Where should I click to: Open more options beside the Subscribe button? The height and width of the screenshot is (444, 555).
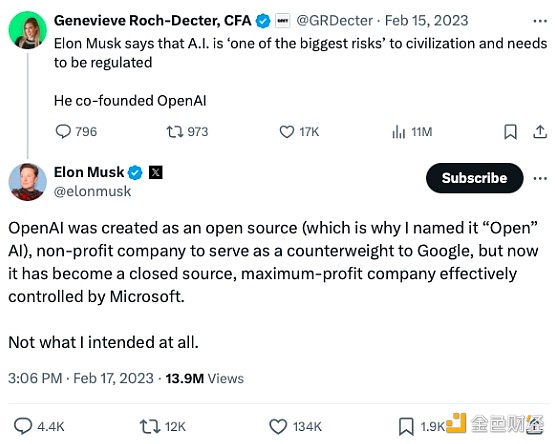tap(540, 178)
